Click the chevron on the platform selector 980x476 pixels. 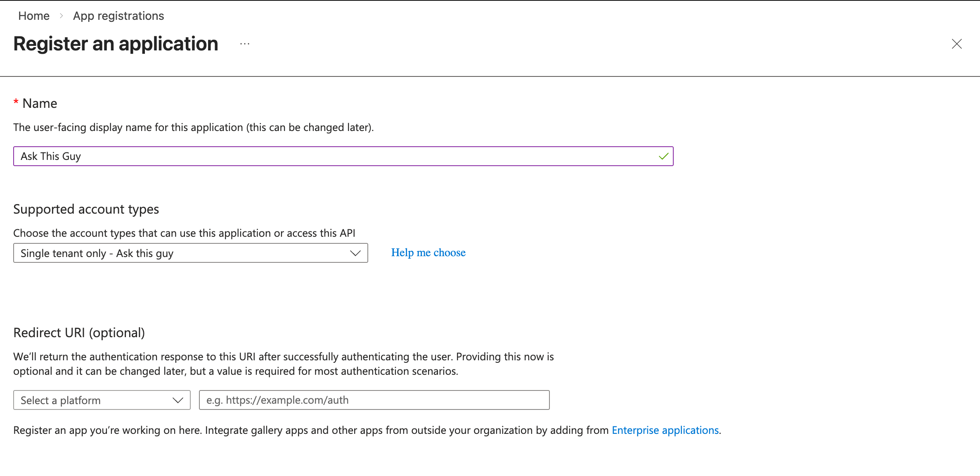[x=178, y=400]
